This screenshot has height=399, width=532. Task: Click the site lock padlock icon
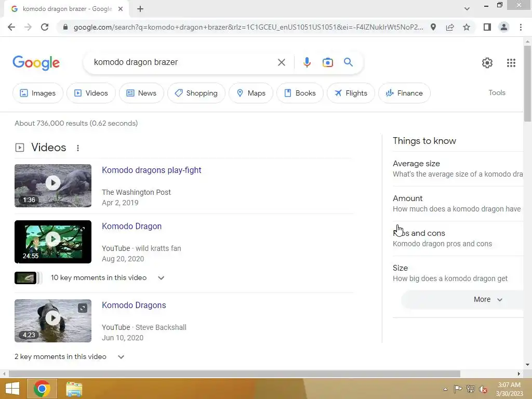pyautogui.click(x=65, y=27)
